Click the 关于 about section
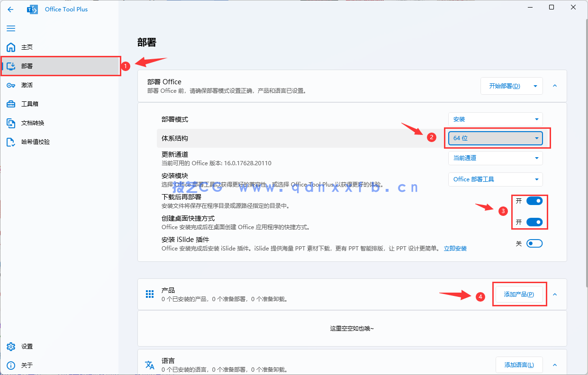The image size is (588, 375). 27,365
